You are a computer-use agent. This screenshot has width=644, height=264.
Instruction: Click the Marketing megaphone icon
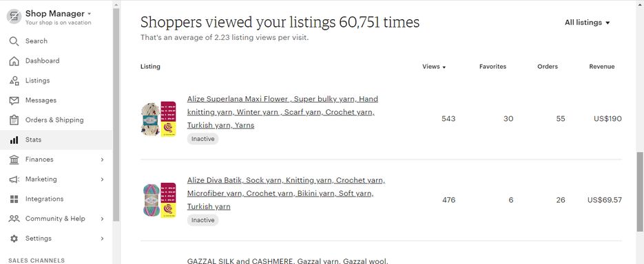[14, 179]
